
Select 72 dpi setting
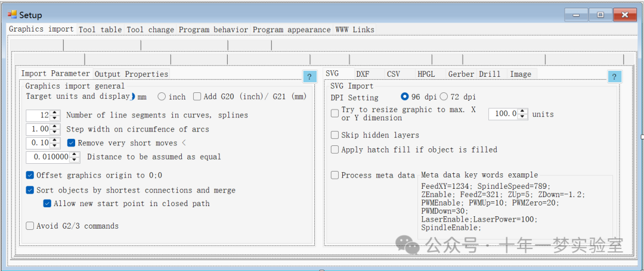(x=457, y=96)
